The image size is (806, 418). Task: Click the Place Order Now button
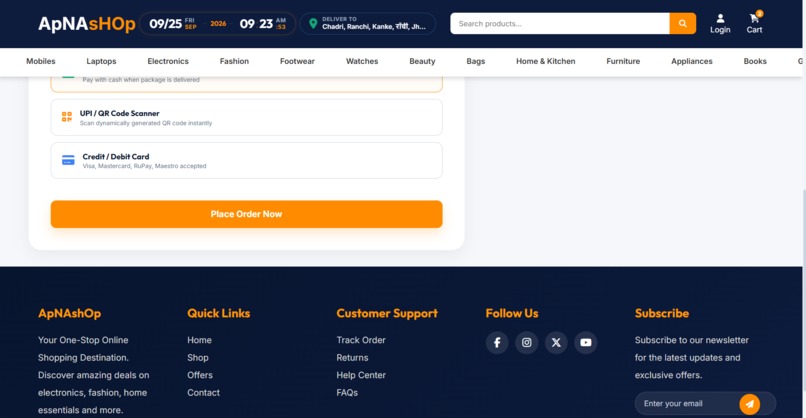pyautogui.click(x=246, y=214)
